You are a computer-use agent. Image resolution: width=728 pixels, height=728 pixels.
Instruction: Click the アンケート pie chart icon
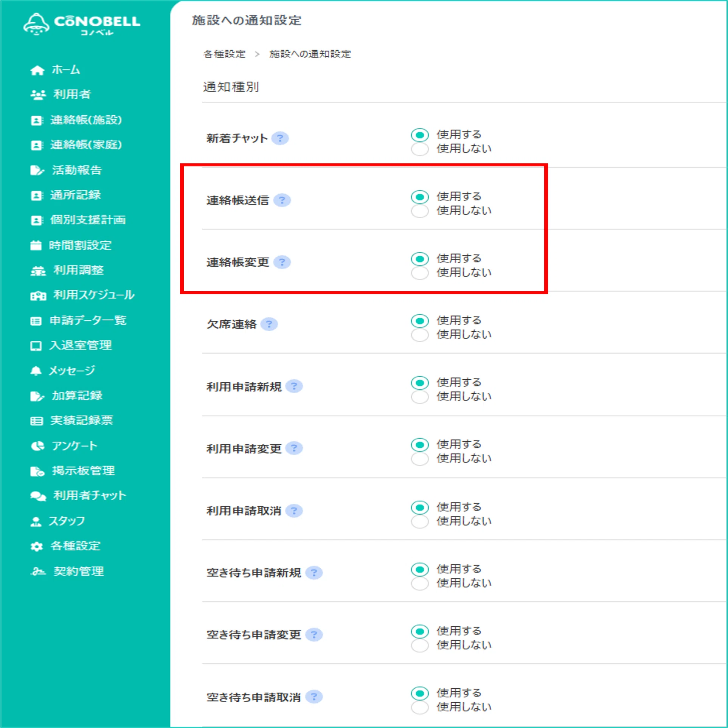pos(37,446)
